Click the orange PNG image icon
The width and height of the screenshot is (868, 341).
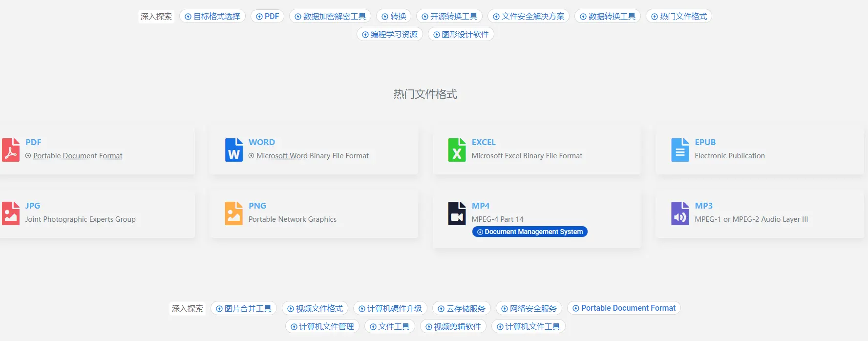click(x=234, y=213)
